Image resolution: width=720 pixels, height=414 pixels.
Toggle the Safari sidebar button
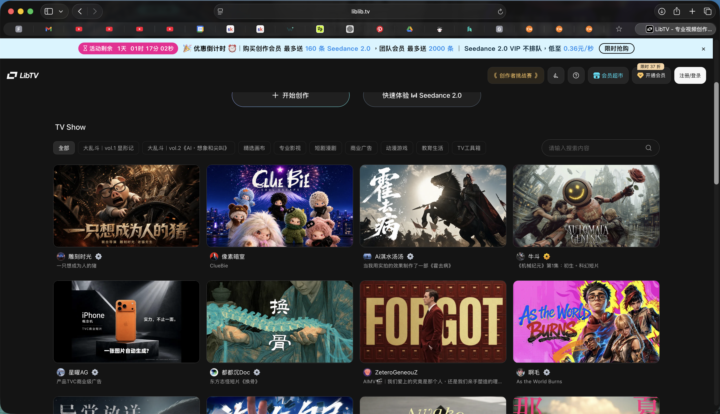point(49,11)
